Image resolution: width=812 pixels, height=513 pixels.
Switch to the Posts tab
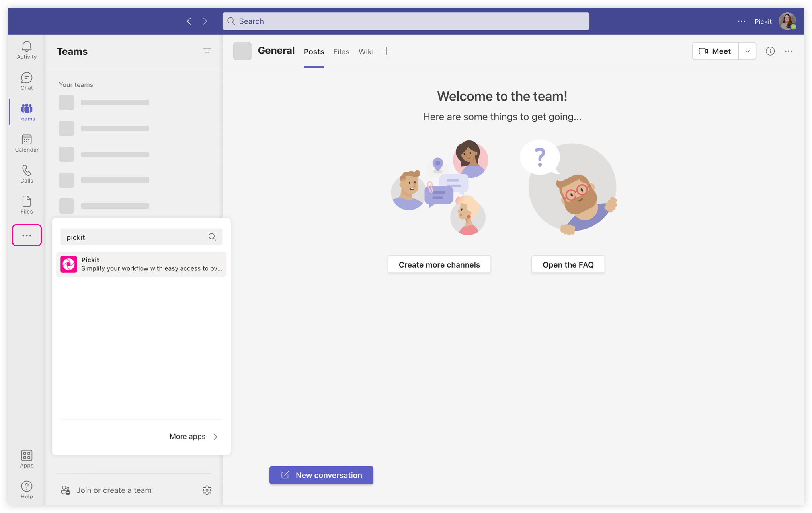(314, 52)
